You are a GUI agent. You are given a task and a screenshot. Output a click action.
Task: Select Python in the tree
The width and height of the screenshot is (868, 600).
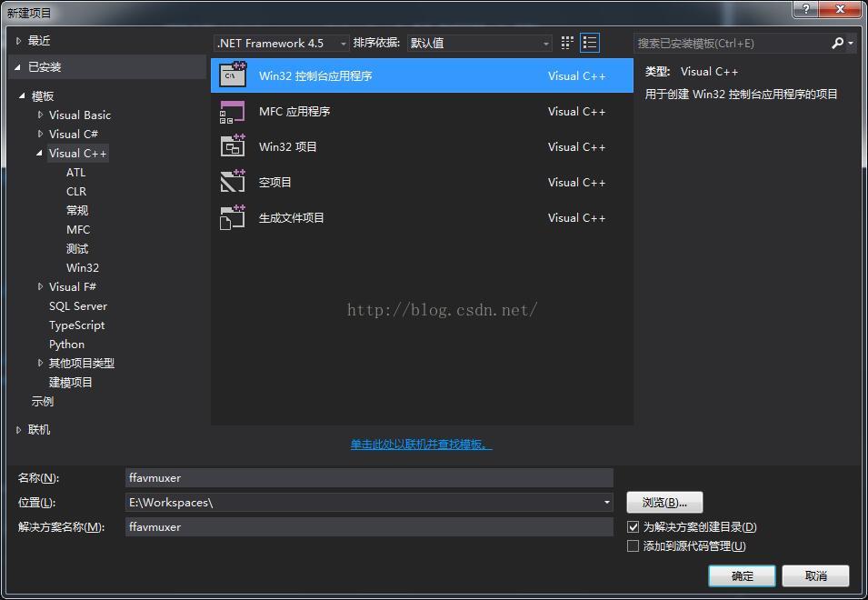pos(67,344)
